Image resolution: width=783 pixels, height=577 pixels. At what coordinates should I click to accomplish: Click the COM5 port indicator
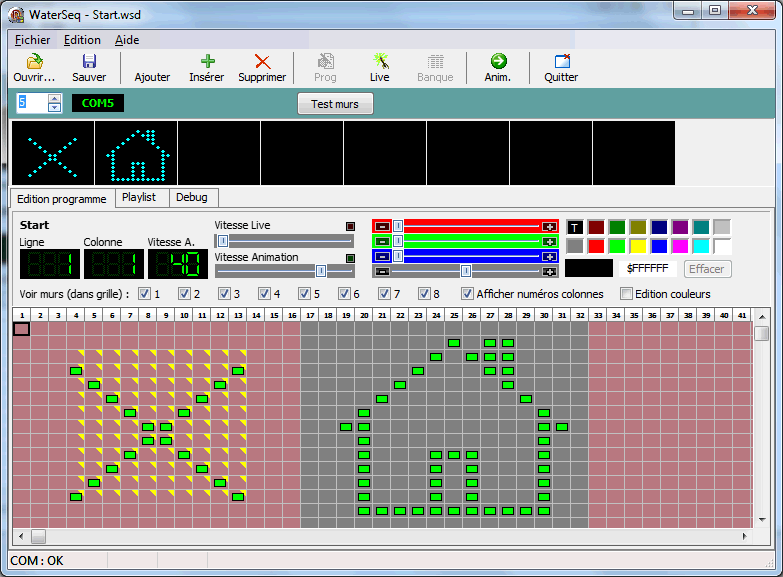click(x=98, y=103)
